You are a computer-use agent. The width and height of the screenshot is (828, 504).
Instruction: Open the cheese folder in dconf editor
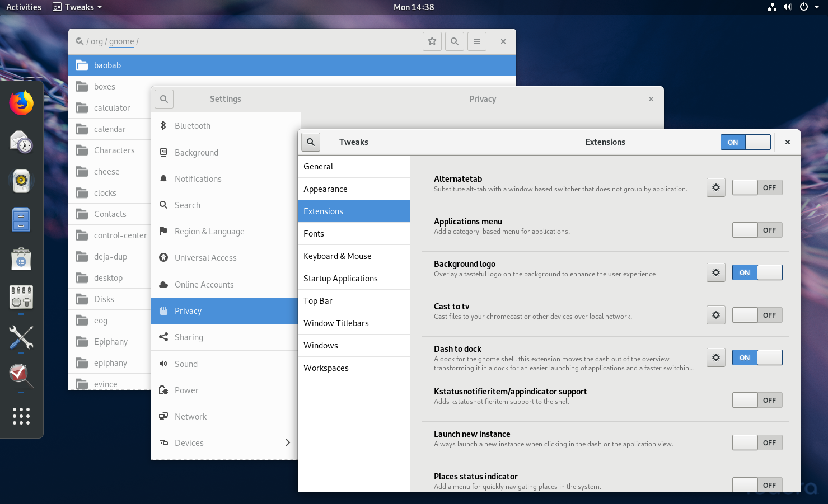110,172
